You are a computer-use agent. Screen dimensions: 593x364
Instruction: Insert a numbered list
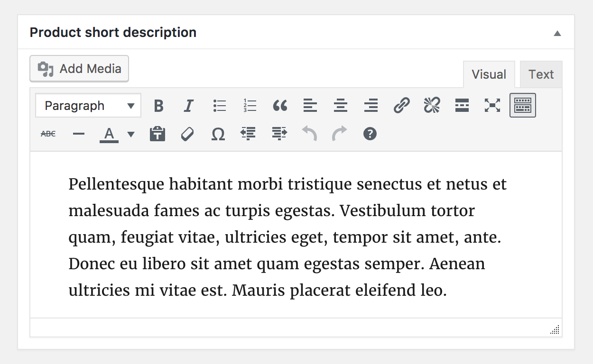click(x=250, y=105)
